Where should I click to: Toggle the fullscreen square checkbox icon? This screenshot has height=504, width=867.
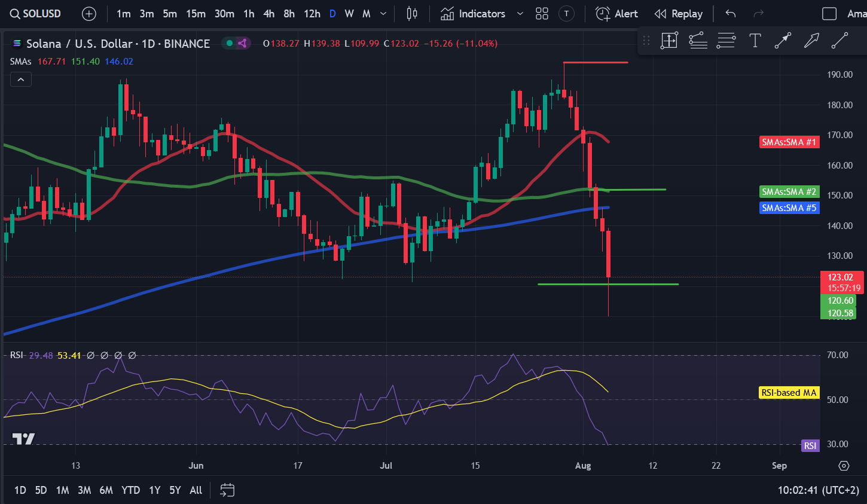[829, 14]
